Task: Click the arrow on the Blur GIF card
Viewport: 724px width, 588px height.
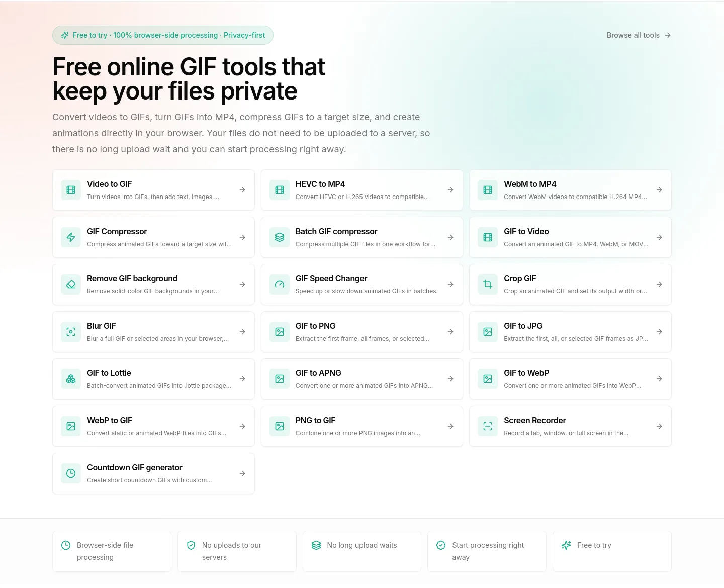Action: (x=242, y=332)
